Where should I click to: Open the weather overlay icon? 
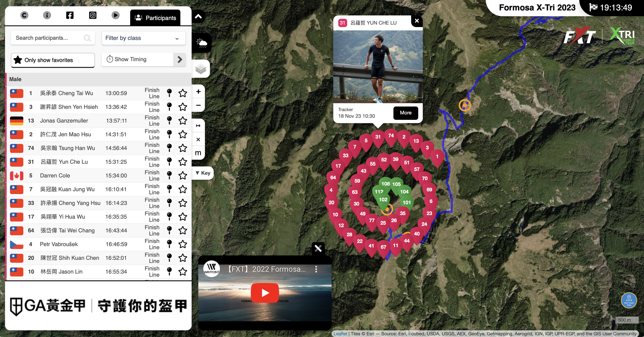pos(201,43)
